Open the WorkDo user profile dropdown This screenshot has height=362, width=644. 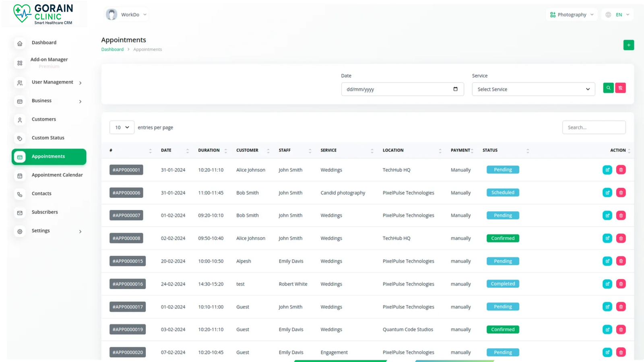click(126, 15)
